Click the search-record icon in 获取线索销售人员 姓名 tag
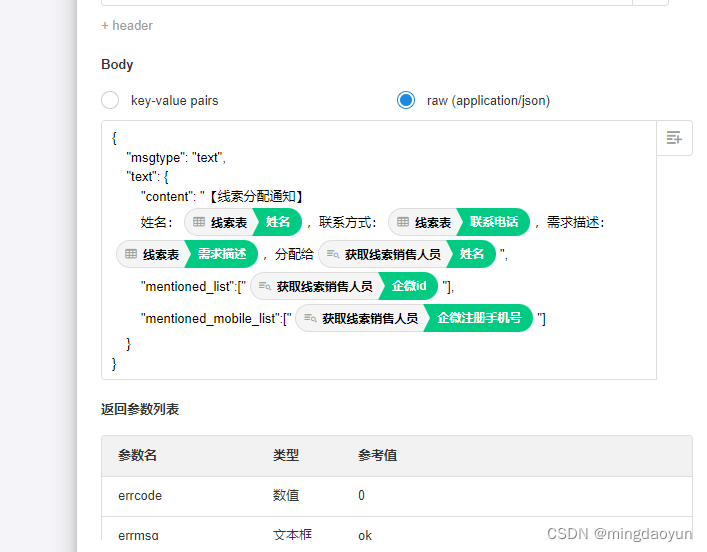Screen dimensions: 707x552 click(x=333, y=254)
